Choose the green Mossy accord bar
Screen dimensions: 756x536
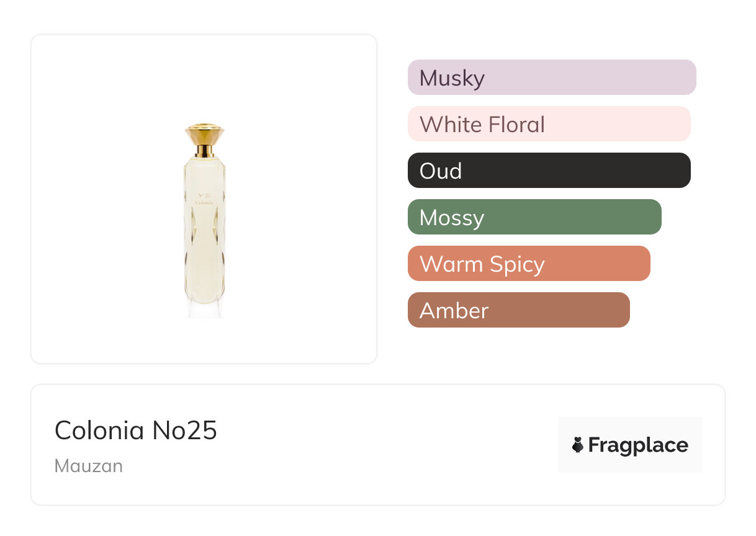[534, 217]
